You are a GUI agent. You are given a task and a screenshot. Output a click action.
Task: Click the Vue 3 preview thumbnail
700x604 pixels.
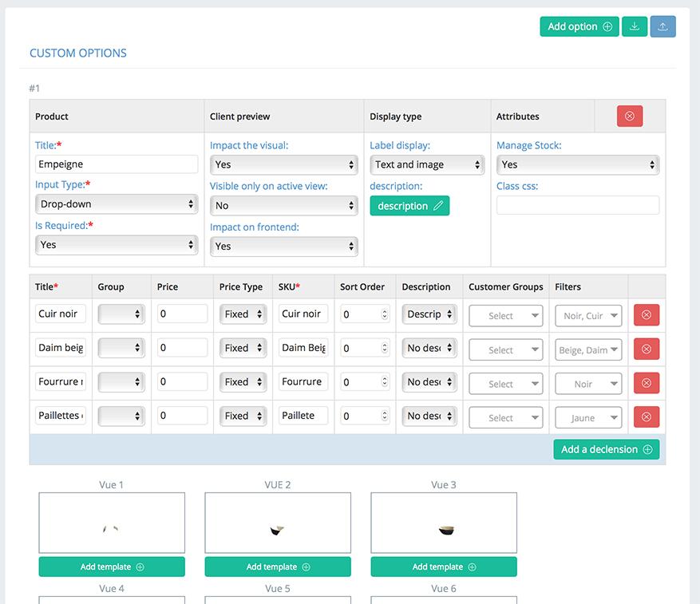pos(444,523)
